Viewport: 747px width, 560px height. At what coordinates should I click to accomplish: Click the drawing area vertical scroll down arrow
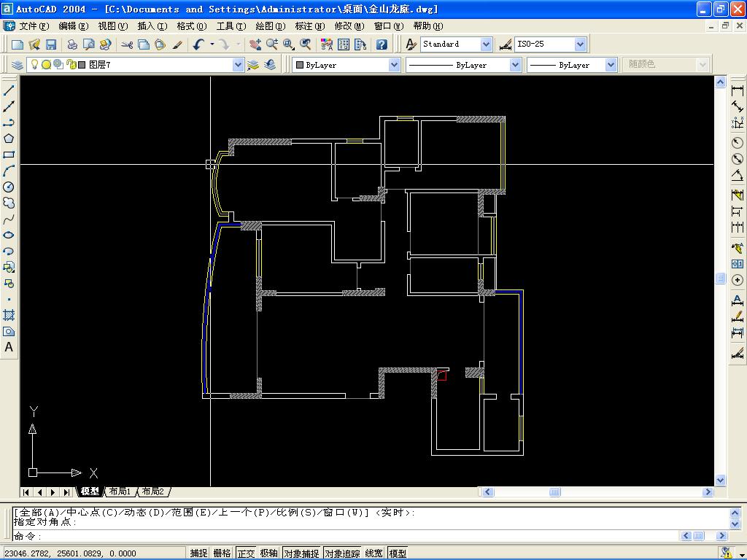click(720, 481)
